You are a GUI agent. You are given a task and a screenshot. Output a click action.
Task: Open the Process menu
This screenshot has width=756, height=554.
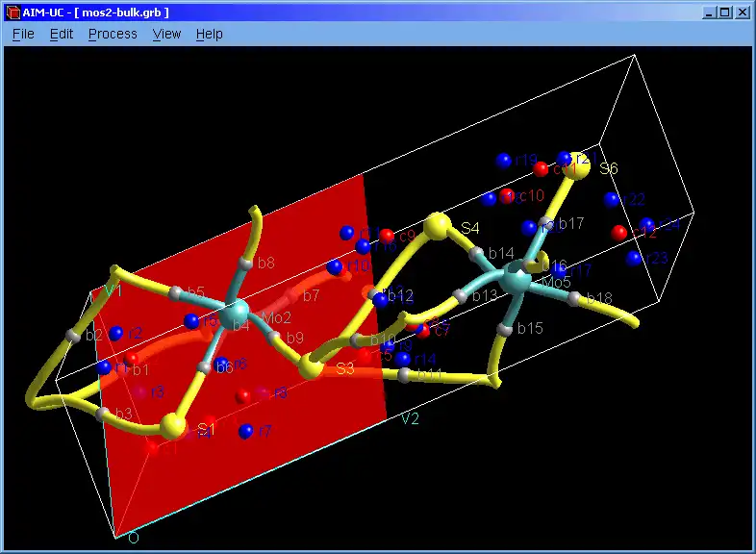coord(113,35)
